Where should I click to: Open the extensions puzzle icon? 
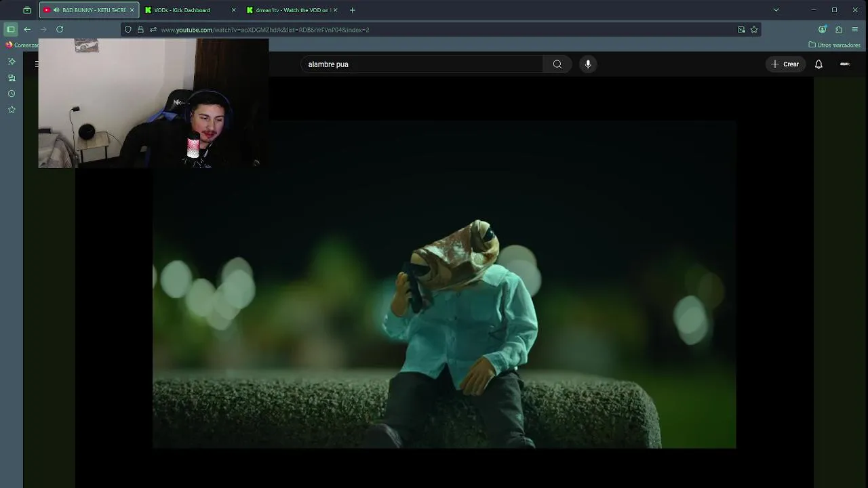pos(839,29)
